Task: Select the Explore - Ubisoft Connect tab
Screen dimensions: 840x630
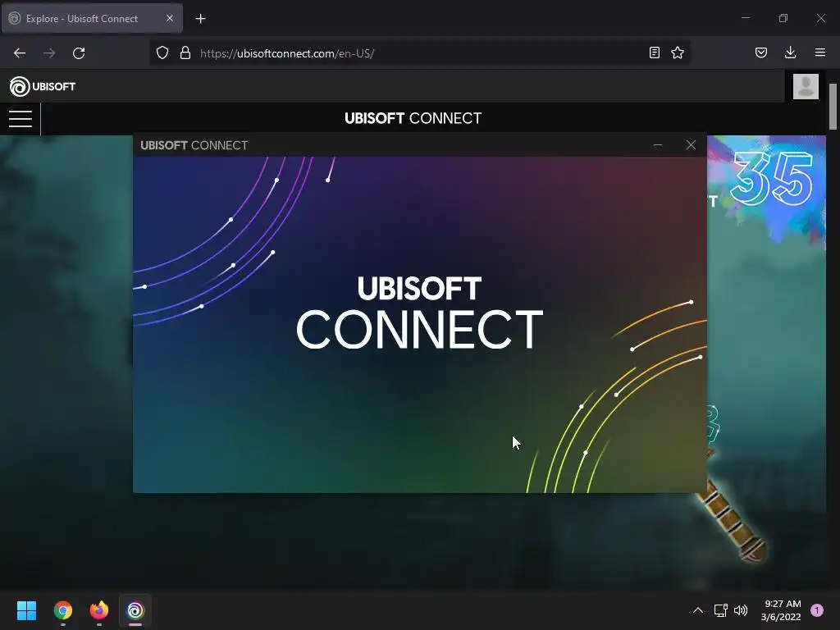Action: coord(92,18)
